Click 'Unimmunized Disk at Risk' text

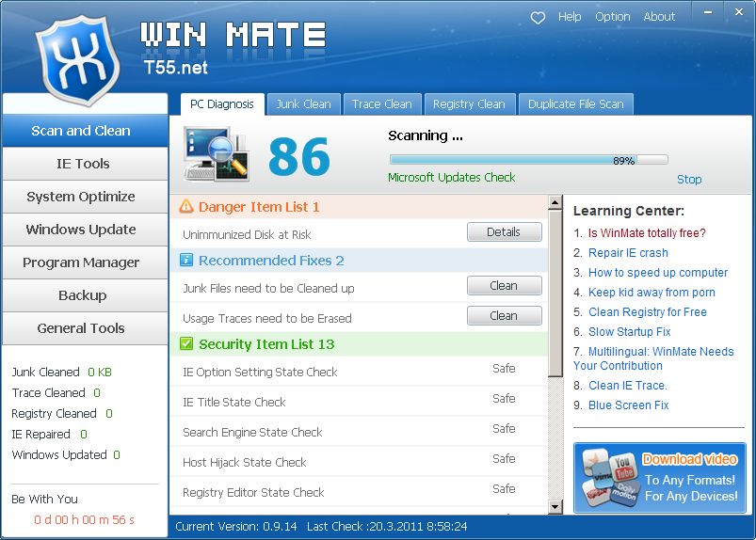pos(247,234)
